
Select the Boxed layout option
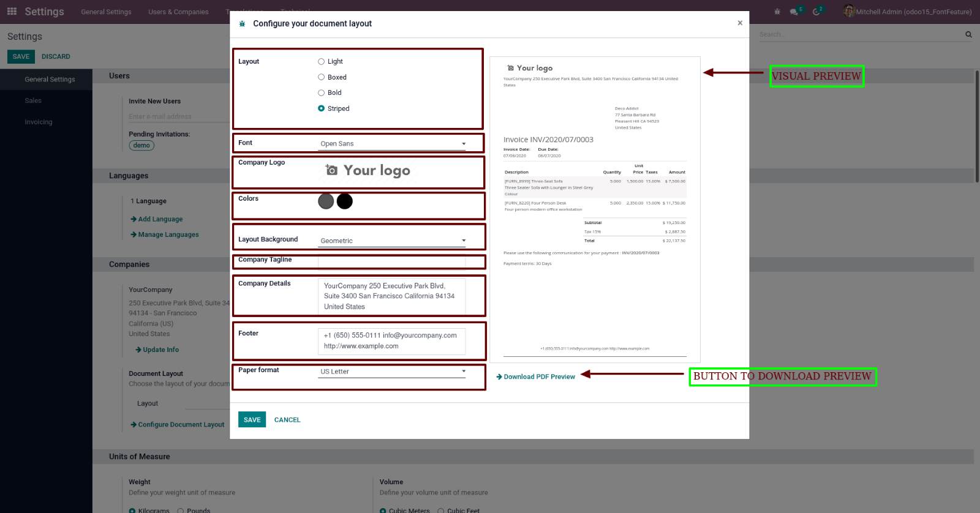coord(321,77)
